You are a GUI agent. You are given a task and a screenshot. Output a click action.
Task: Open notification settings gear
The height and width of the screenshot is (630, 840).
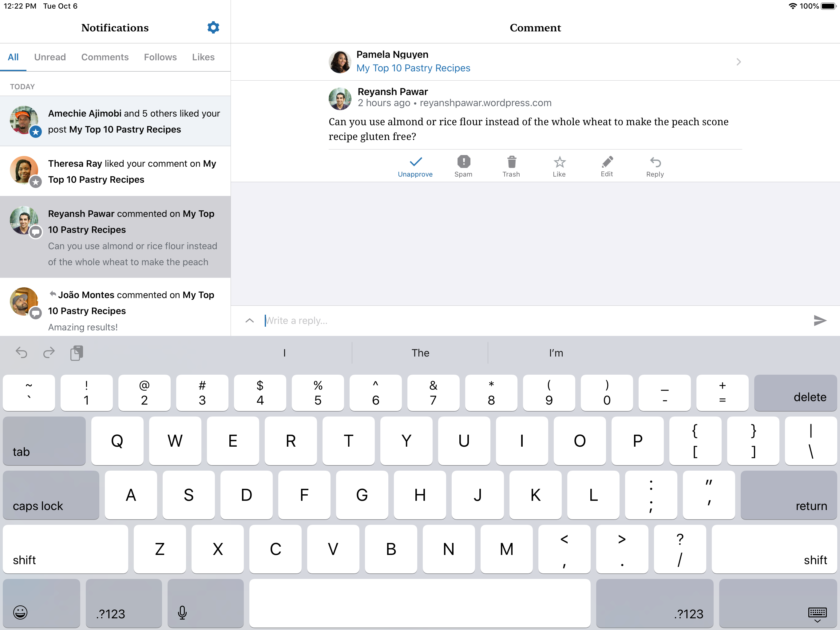213,27
